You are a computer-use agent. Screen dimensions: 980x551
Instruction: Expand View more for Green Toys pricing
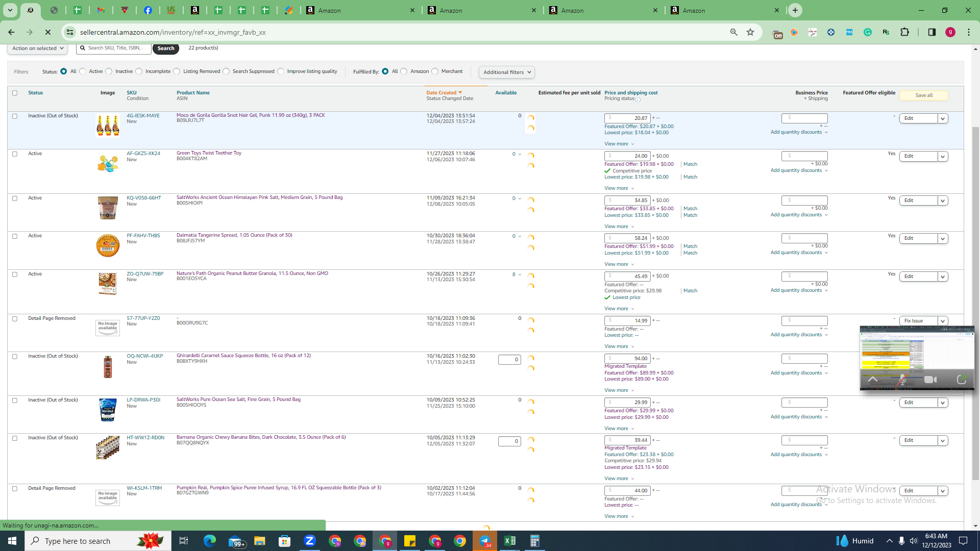coord(619,188)
